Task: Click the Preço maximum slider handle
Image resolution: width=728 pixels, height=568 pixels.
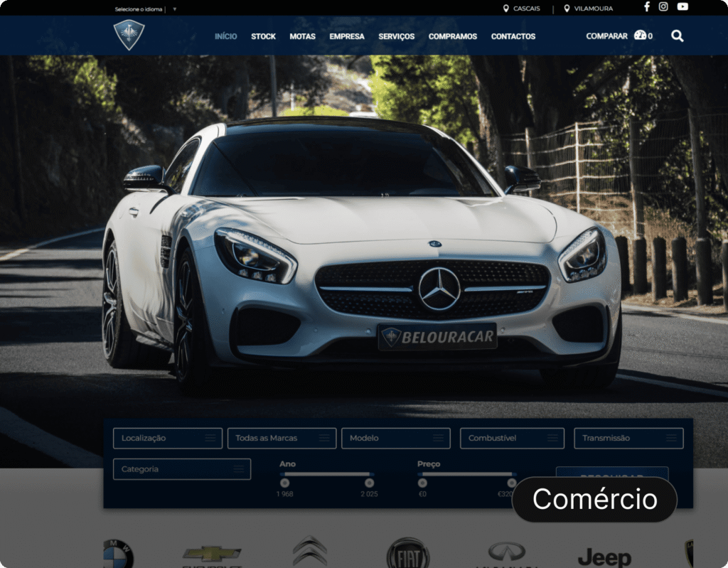Action: [512, 483]
